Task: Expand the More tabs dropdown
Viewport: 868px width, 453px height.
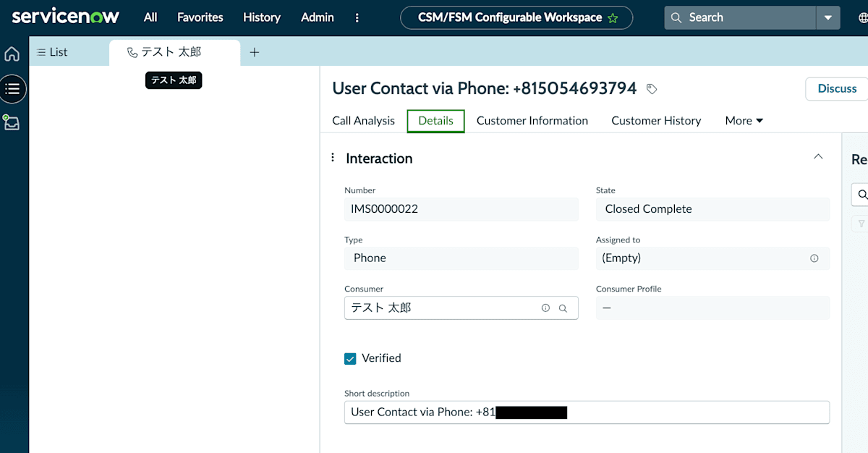Action: [744, 121]
